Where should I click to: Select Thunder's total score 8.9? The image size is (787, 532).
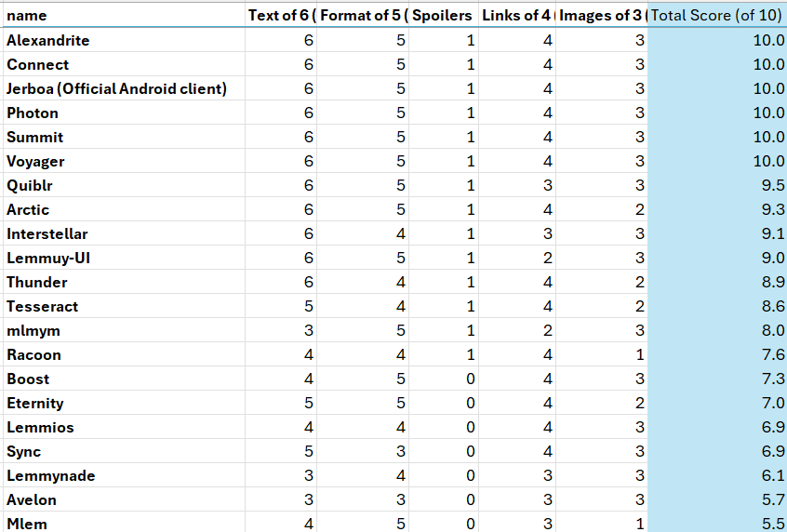[x=717, y=282]
